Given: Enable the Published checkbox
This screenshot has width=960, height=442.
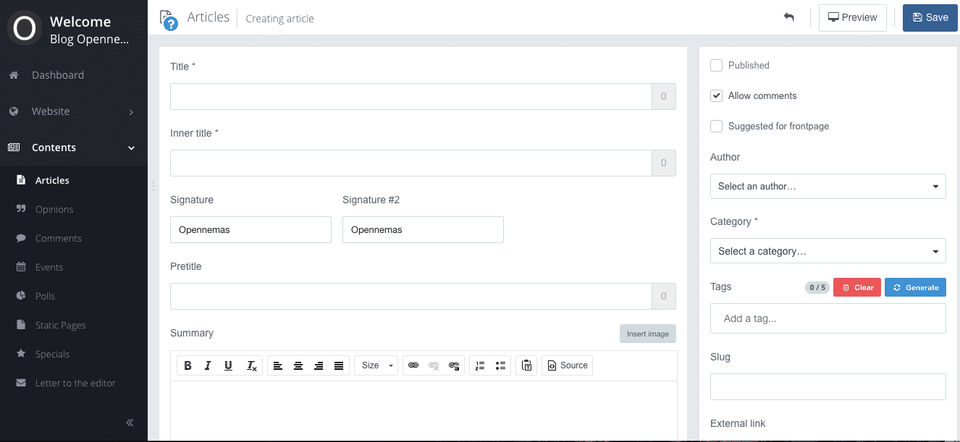Looking at the screenshot, I should coord(716,66).
